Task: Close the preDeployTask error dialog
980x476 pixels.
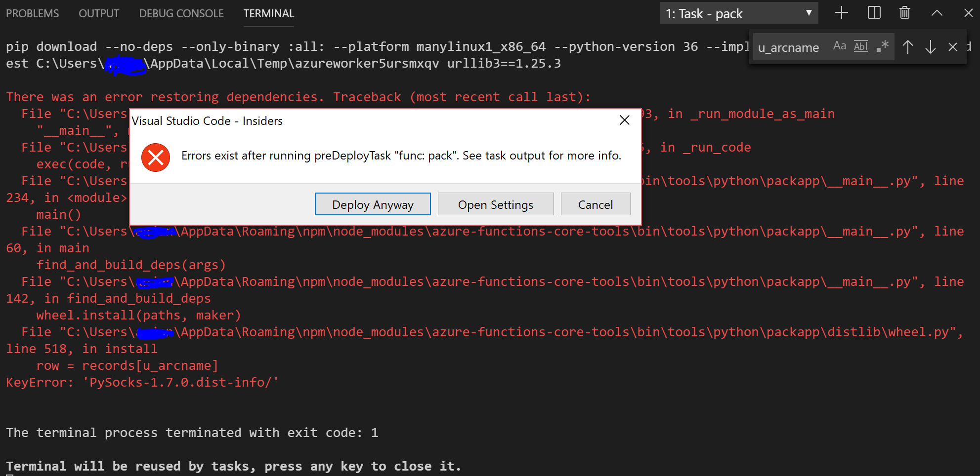Action: coord(624,120)
